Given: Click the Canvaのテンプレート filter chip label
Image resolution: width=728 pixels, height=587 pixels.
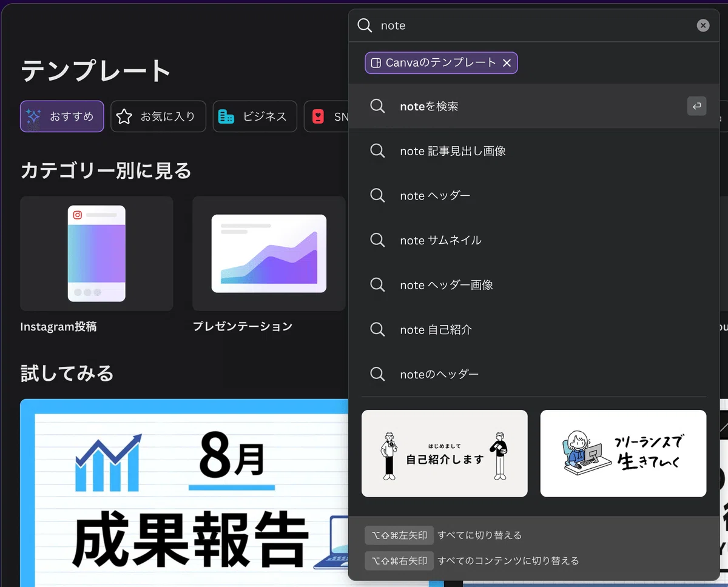Looking at the screenshot, I should 440,62.
